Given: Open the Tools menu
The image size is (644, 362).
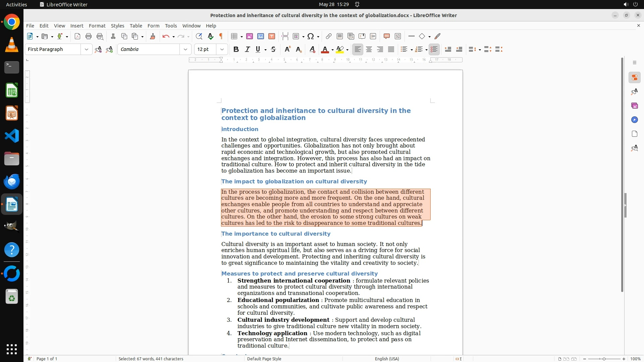Looking at the screenshot, I should tap(171, 25).
